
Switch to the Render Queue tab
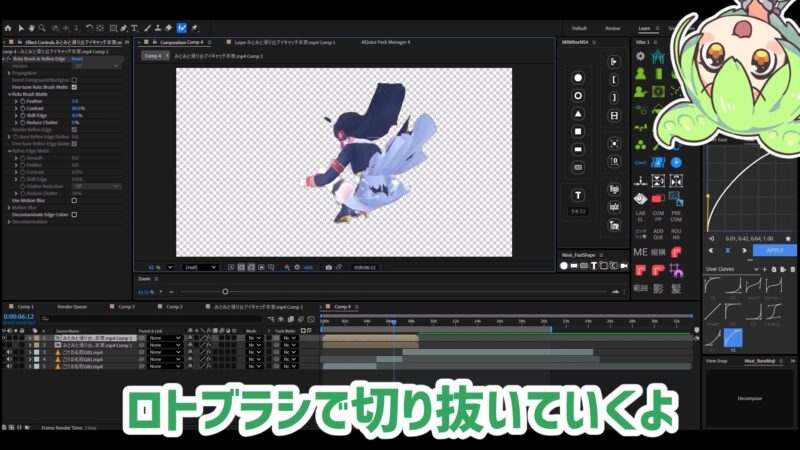pos(74,307)
